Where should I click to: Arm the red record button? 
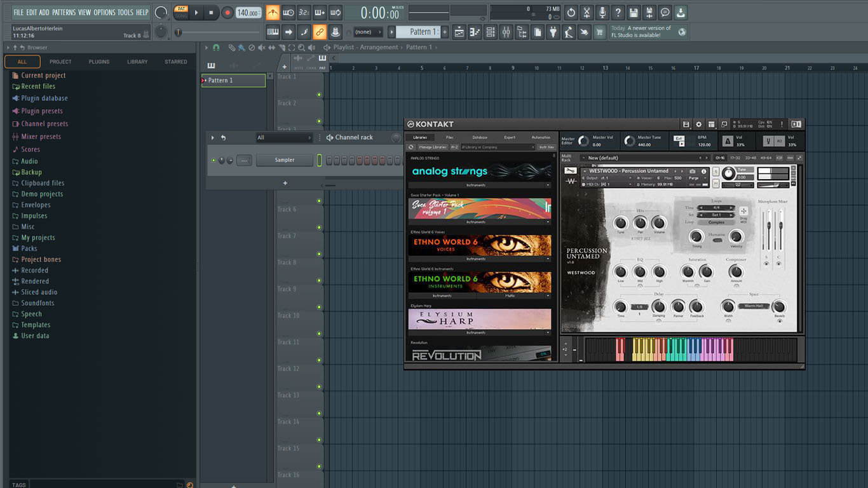pos(226,12)
